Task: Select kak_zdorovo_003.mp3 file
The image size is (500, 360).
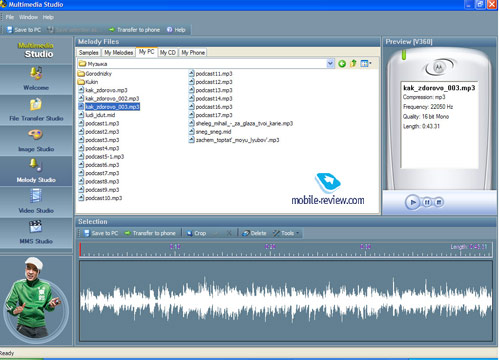Action: coord(109,107)
